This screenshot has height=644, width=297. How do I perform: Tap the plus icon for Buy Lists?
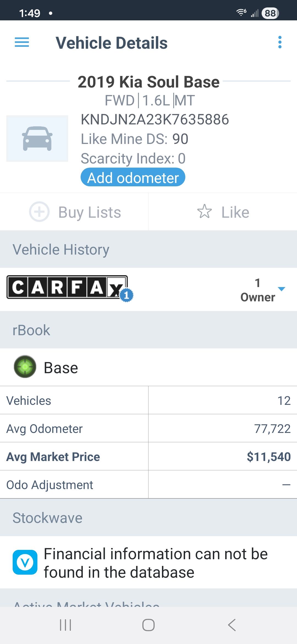click(39, 212)
